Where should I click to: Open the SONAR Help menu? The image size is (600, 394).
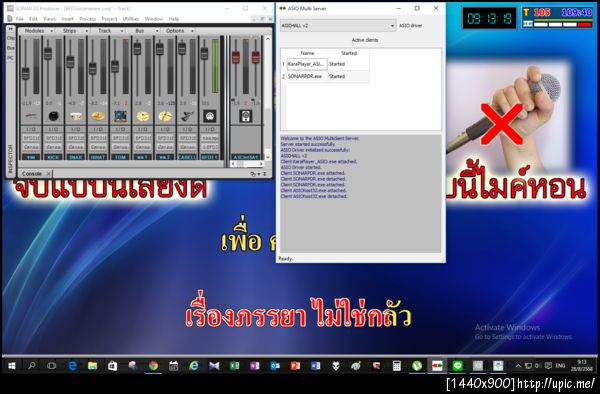(174, 19)
